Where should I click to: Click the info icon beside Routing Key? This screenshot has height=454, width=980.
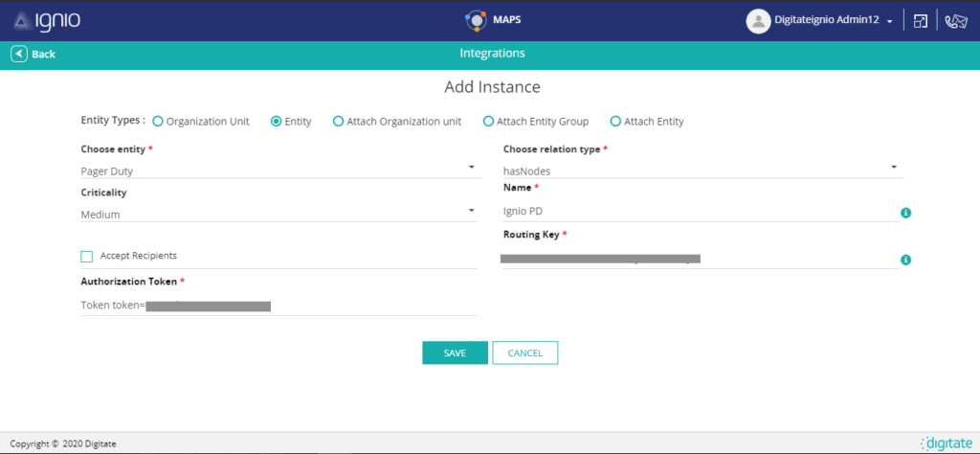click(905, 260)
